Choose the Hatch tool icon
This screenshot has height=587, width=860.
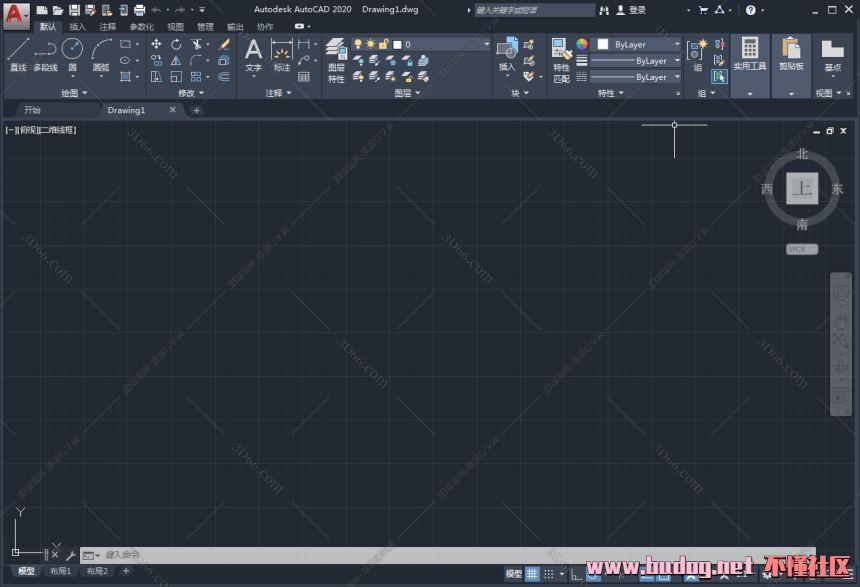[126, 77]
